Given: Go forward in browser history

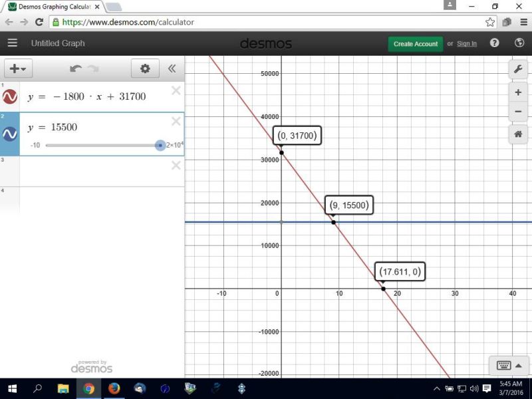Looking at the screenshot, I should pyautogui.click(x=24, y=23).
